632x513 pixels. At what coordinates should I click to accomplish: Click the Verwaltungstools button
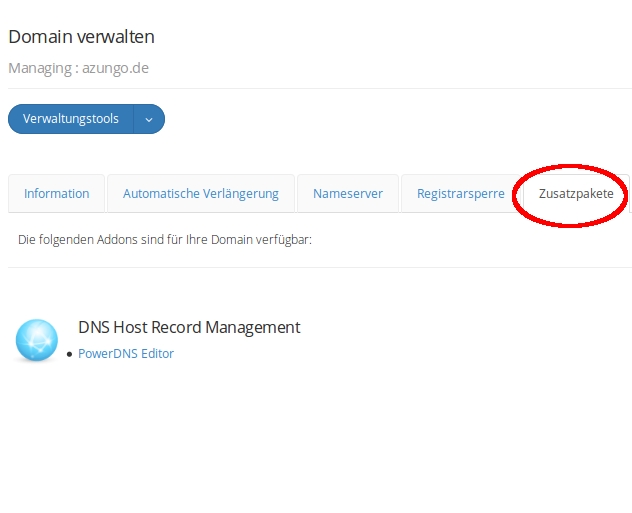pos(71,119)
